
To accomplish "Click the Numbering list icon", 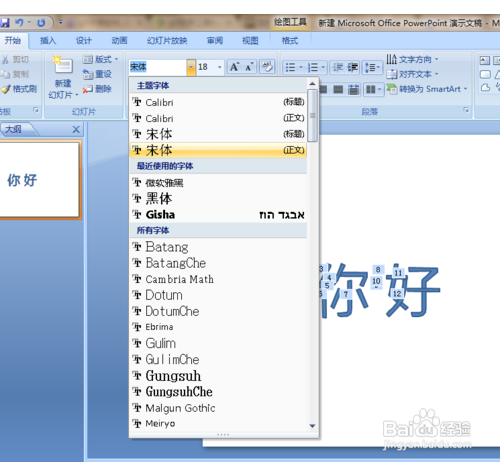I will point(313,67).
